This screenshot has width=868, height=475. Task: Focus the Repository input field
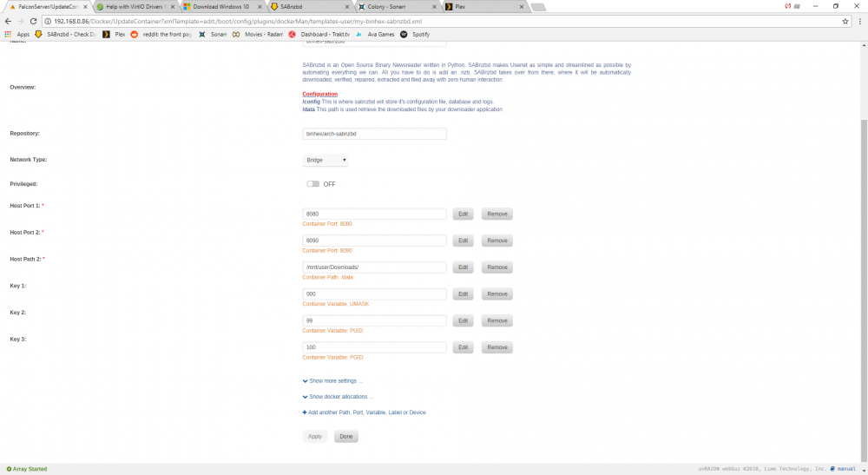point(374,134)
